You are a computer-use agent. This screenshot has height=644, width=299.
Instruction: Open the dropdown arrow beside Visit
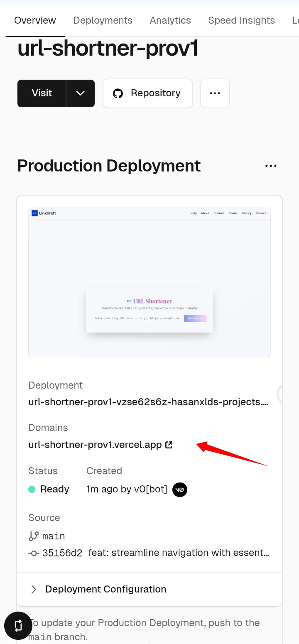point(81,93)
